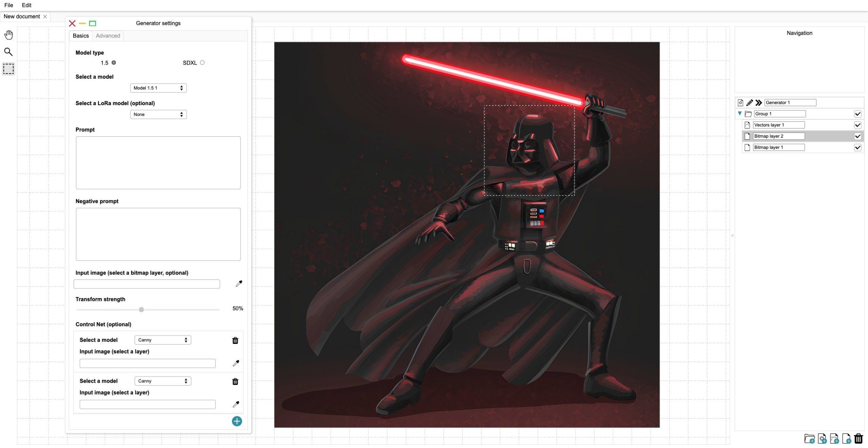Select the magnifier zoom tool
Viewport: 868px width, 448px height.
(x=8, y=52)
